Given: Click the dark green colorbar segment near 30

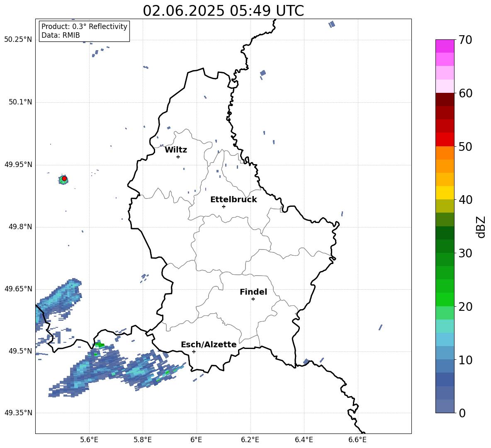Looking at the screenshot, I should tap(445, 246).
